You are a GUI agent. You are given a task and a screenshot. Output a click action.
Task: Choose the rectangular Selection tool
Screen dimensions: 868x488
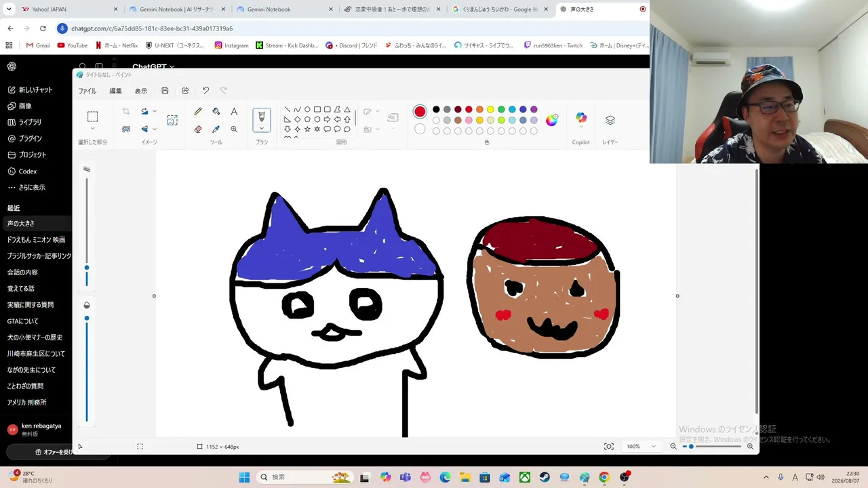pyautogui.click(x=92, y=117)
